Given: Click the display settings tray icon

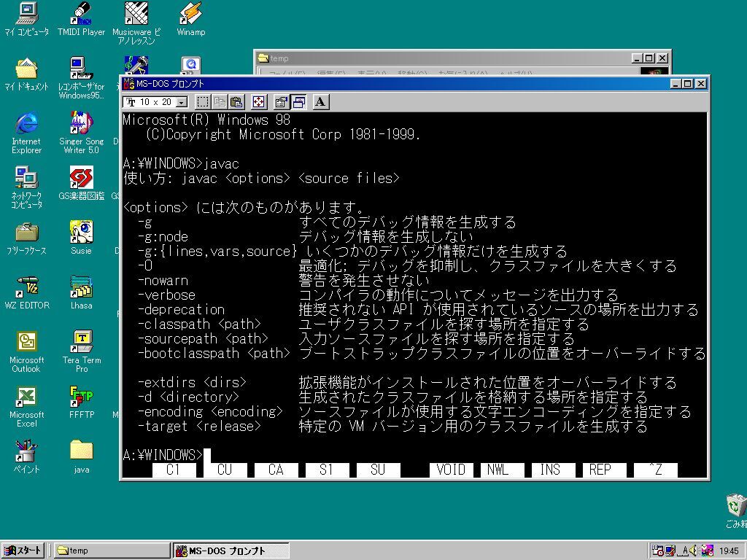Looking at the screenshot, I should (x=670, y=551).
